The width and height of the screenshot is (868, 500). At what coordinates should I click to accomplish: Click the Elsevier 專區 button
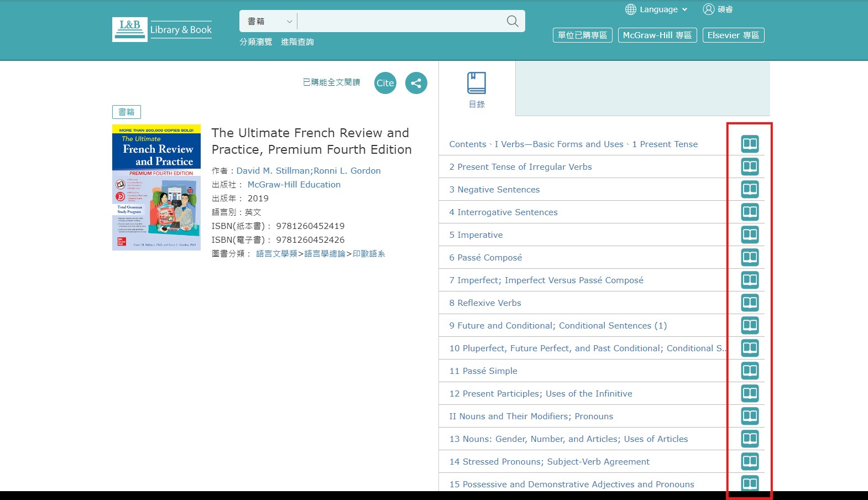(733, 35)
